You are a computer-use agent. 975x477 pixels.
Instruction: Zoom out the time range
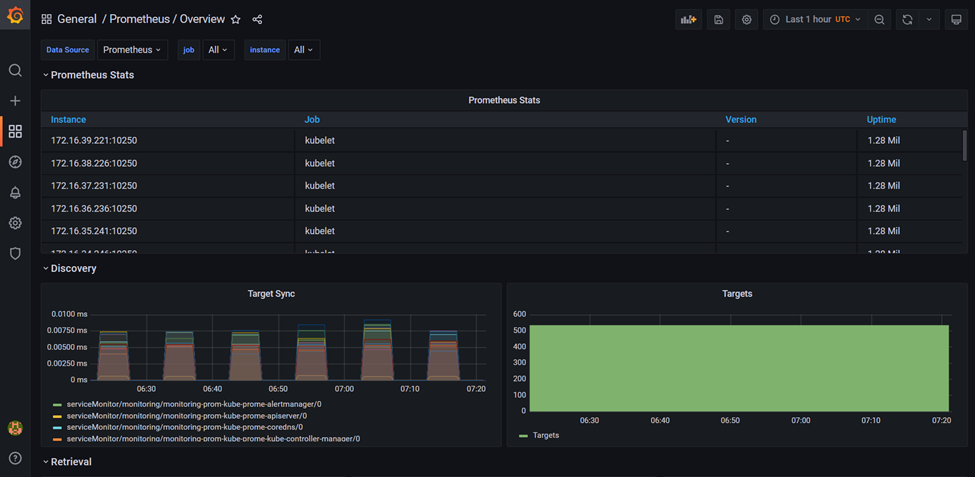pos(879,19)
